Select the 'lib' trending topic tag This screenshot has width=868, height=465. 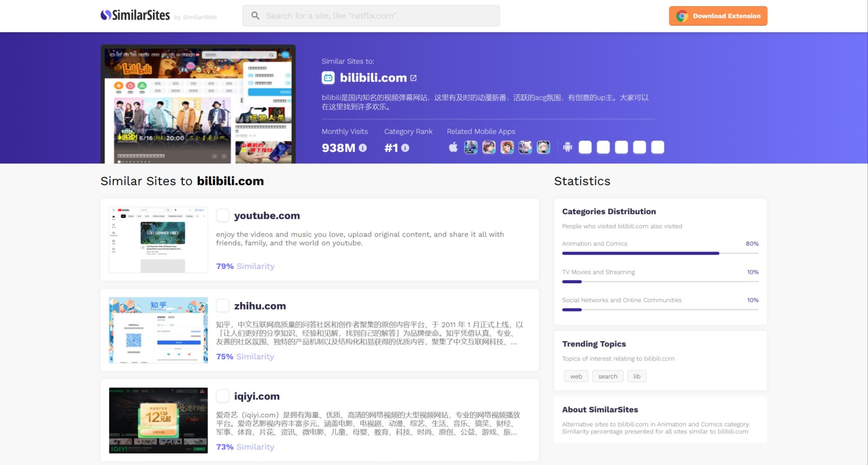click(637, 376)
